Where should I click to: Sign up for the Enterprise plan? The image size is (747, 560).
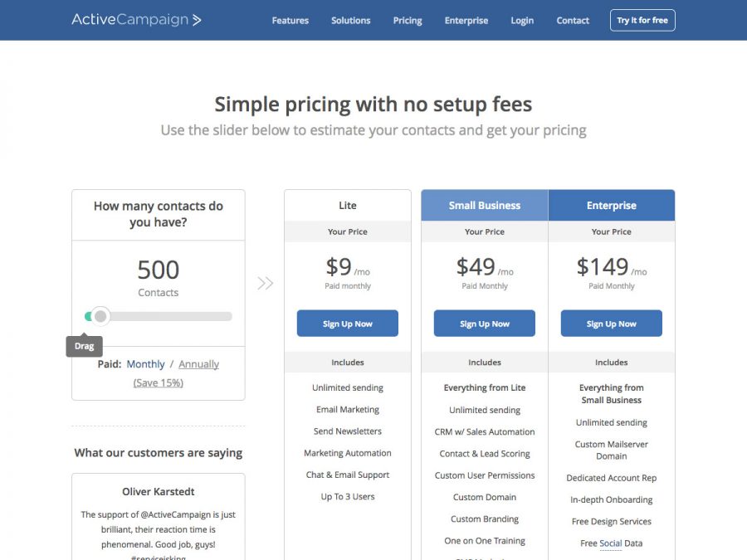point(611,323)
